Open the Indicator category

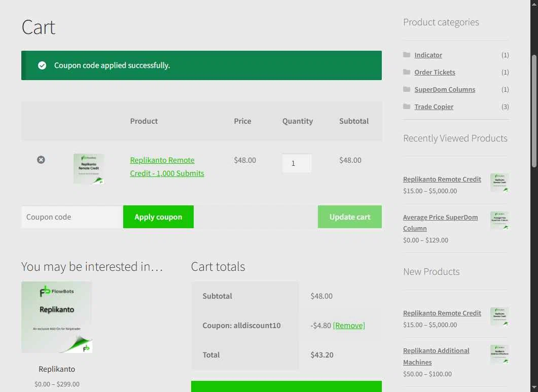tap(428, 55)
